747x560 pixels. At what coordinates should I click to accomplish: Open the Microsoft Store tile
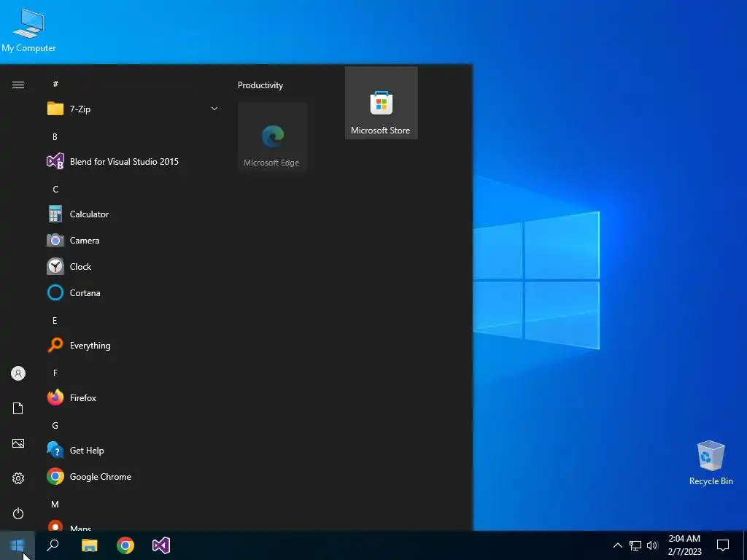point(381,104)
